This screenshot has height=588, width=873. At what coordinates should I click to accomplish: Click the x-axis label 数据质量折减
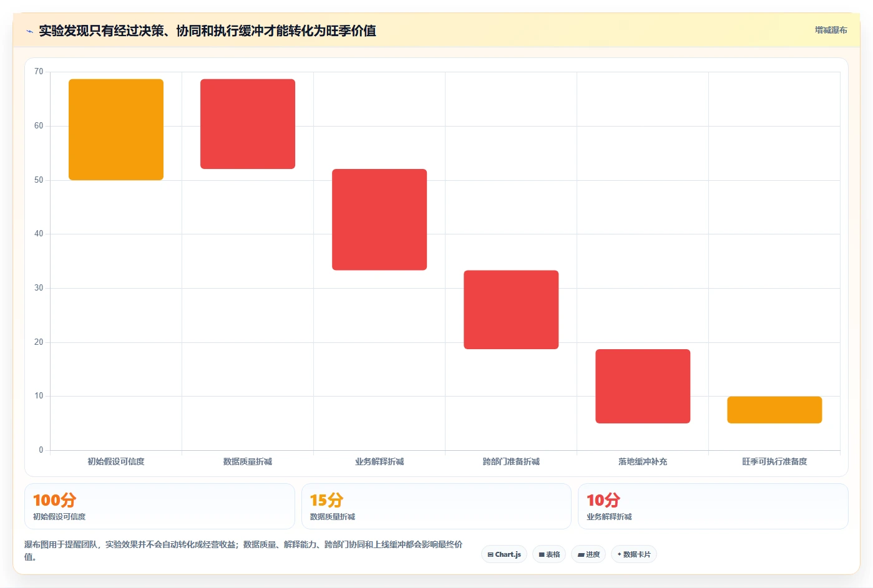tap(248, 461)
